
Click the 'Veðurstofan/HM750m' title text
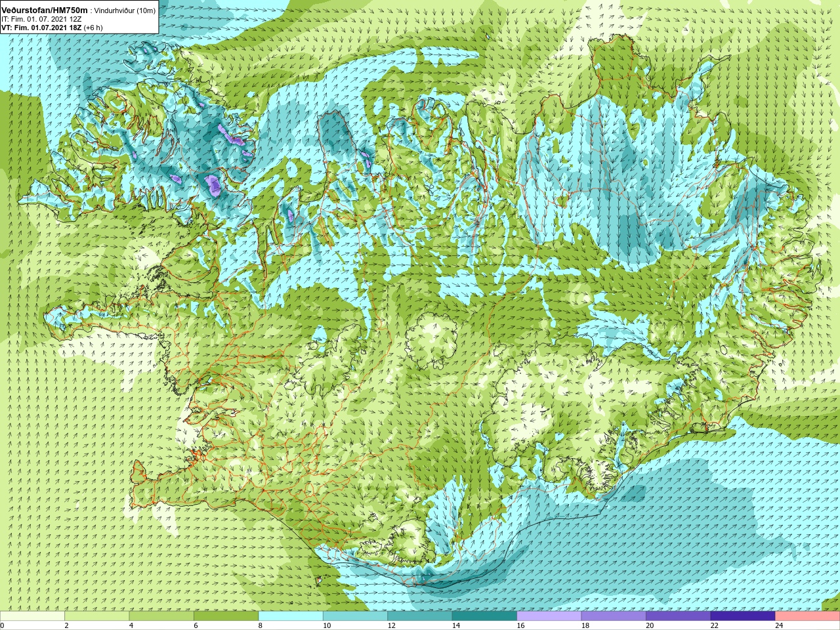click(x=45, y=10)
